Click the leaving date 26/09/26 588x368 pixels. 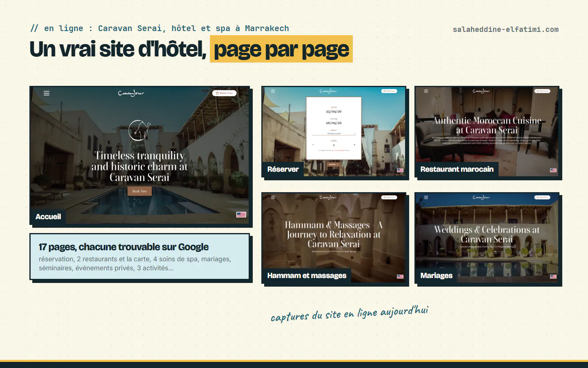click(334, 123)
